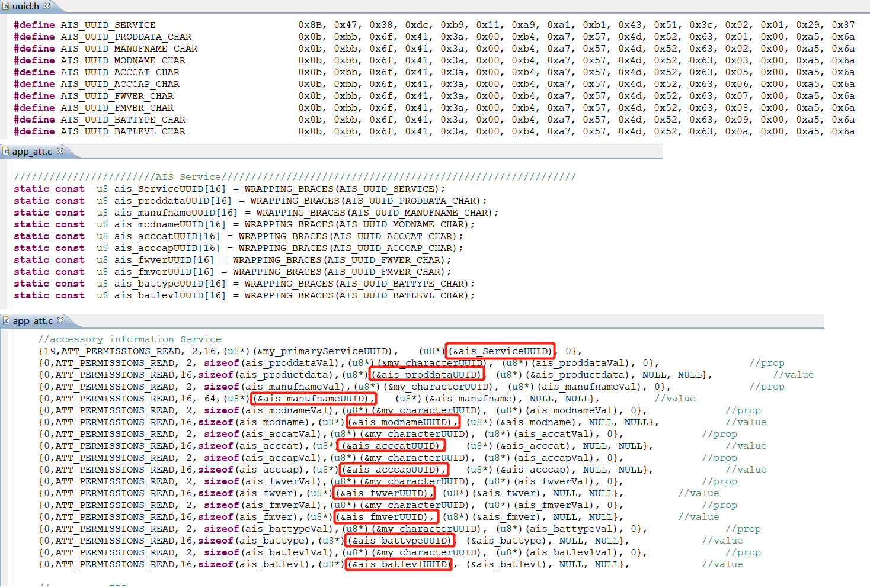
Task: Close the upper app_att.c tab
Action: [x=60, y=151]
